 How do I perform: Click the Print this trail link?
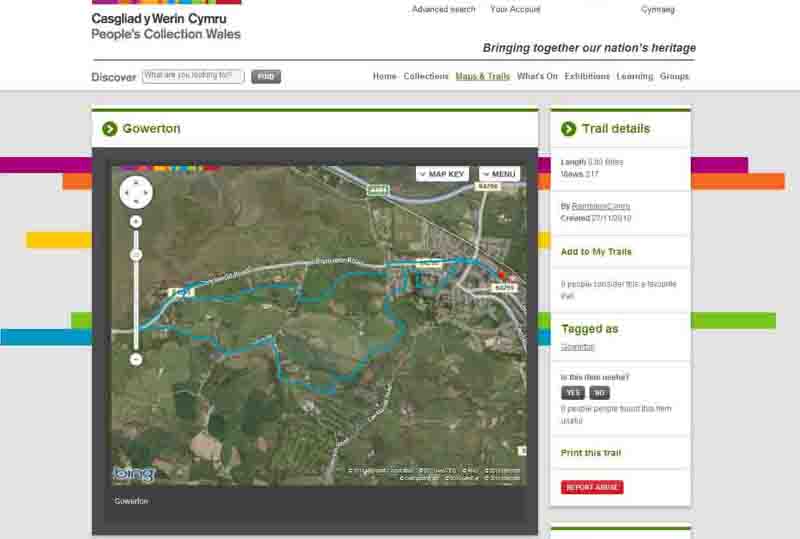point(591,453)
